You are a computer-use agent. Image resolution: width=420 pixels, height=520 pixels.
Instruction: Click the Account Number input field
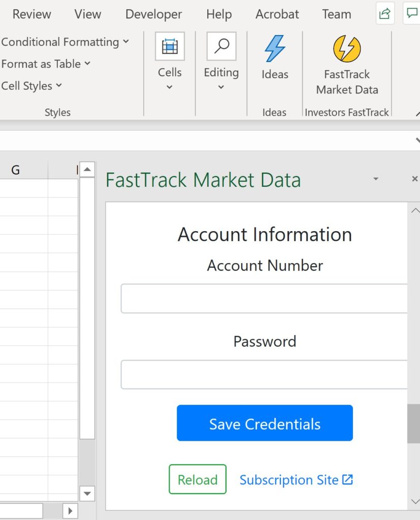click(x=264, y=299)
